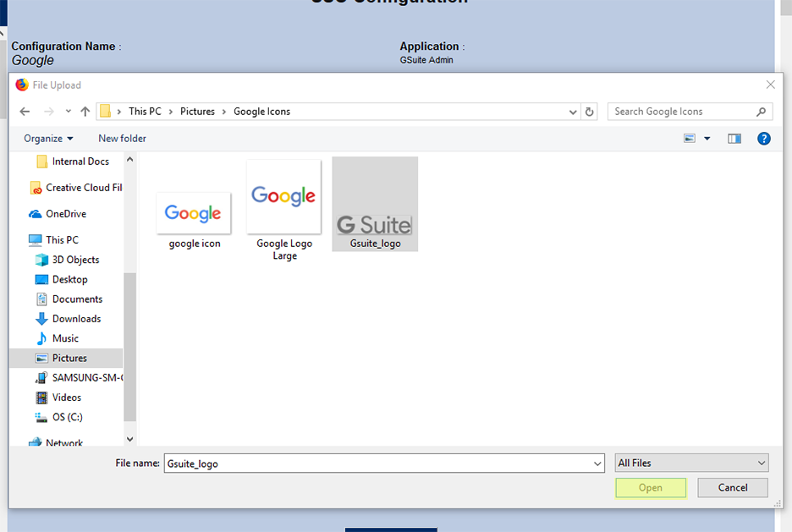Open the preview pane via its toolbar icon
This screenshot has height=532, width=792.
734,138
